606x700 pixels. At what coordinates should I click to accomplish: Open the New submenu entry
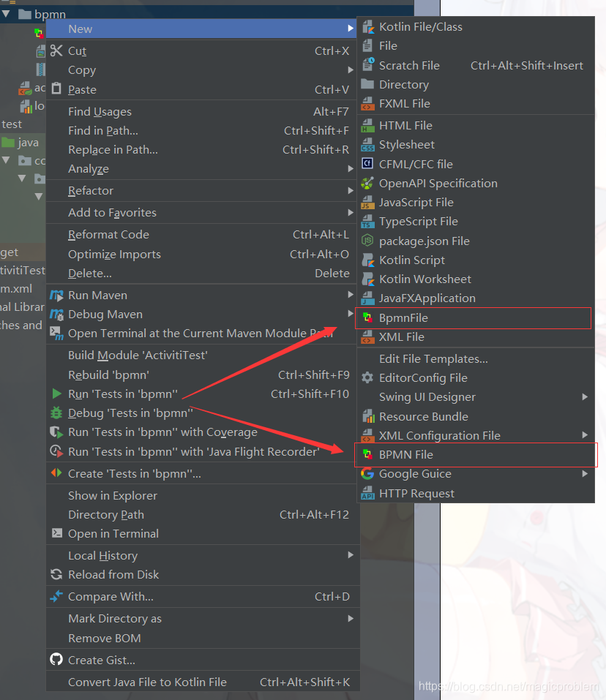coord(201,29)
